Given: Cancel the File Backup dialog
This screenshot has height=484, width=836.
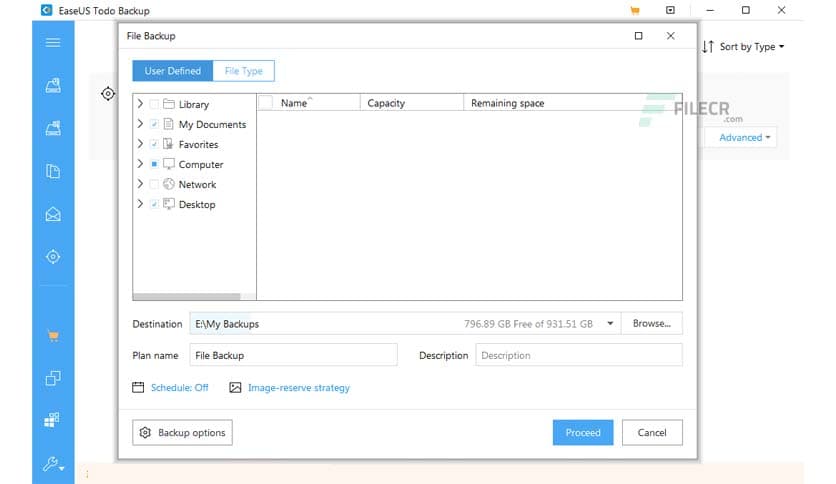Looking at the screenshot, I should click(x=652, y=433).
